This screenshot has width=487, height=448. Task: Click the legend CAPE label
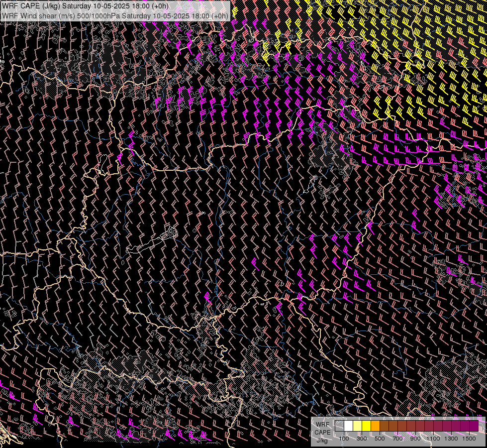click(x=322, y=433)
